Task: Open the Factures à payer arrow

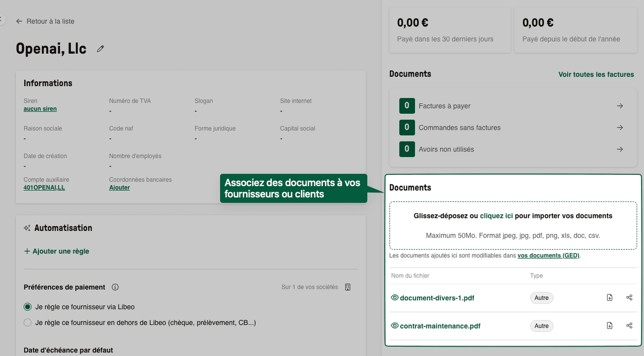Action: click(x=620, y=106)
